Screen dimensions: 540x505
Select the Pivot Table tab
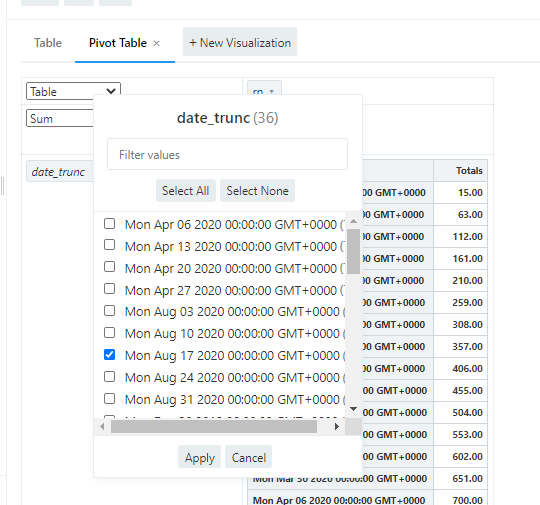pos(118,43)
